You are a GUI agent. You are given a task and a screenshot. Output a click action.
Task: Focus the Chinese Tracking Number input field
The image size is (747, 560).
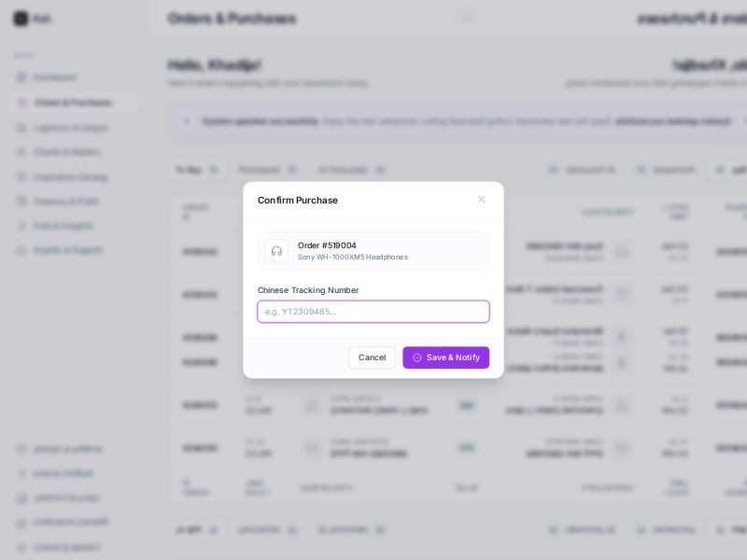point(373,312)
